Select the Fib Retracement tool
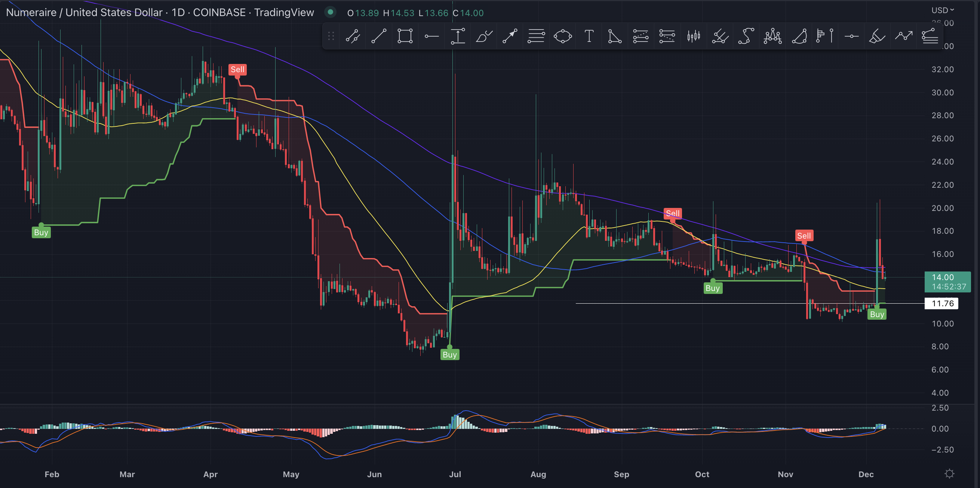This screenshot has width=980, height=488. point(536,36)
